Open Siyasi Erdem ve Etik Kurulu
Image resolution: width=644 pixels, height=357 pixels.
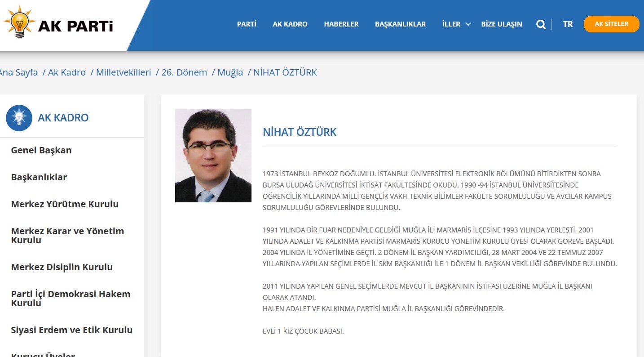72,330
